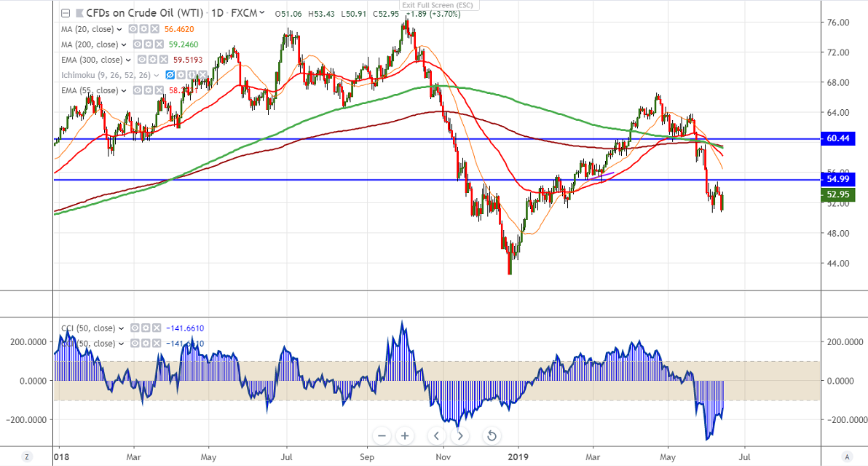Move chart right with the forward arrow

[x=460, y=436]
